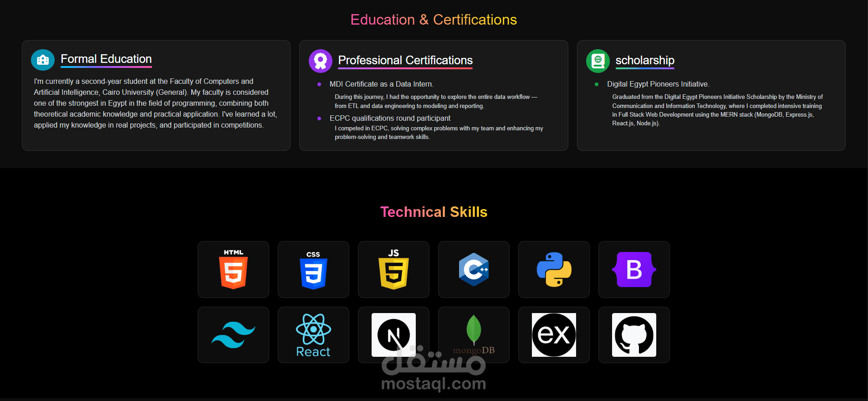Click the HTML5 skill icon

(233, 269)
